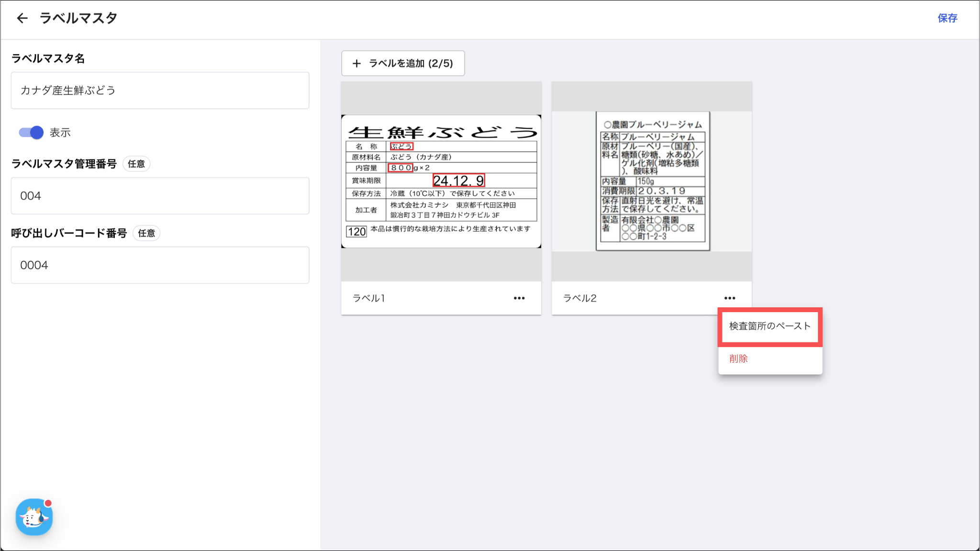Choose 削除 from the context menu
This screenshot has height=551, width=980.
pos(738,359)
